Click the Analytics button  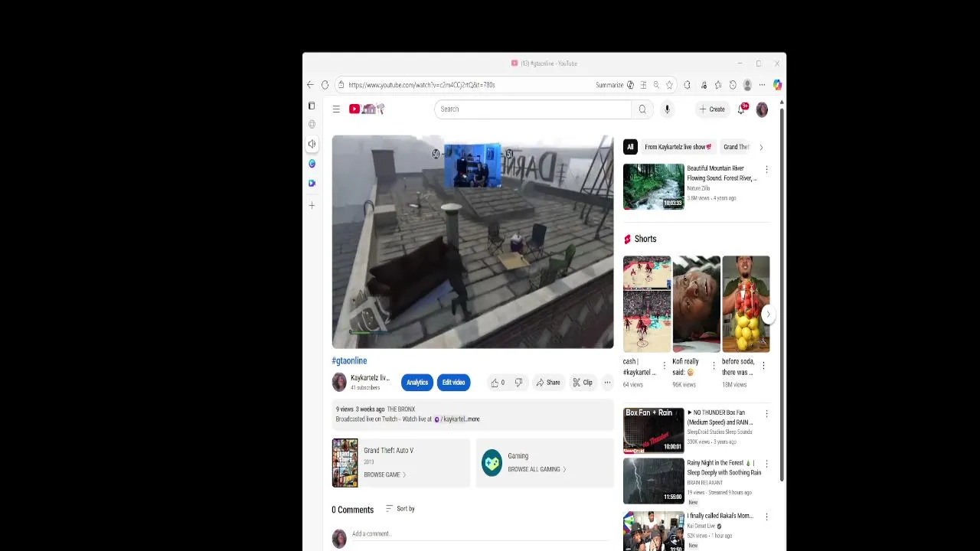click(x=417, y=383)
